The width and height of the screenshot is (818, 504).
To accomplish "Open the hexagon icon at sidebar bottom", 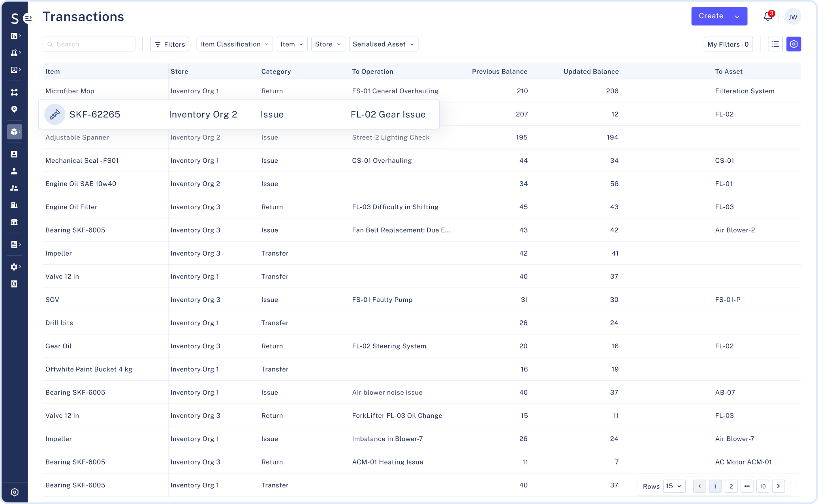I will click(x=15, y=492).
